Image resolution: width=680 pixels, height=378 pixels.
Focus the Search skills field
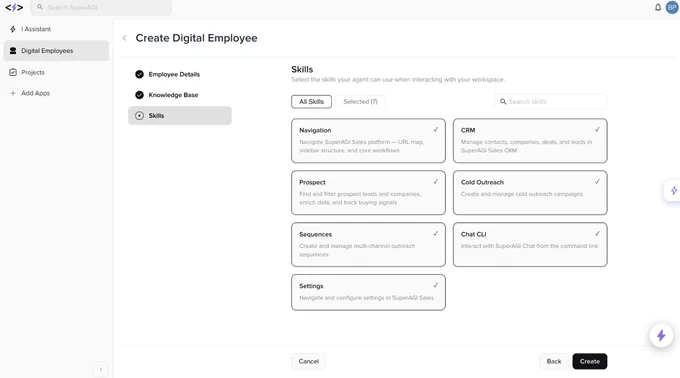551,101
